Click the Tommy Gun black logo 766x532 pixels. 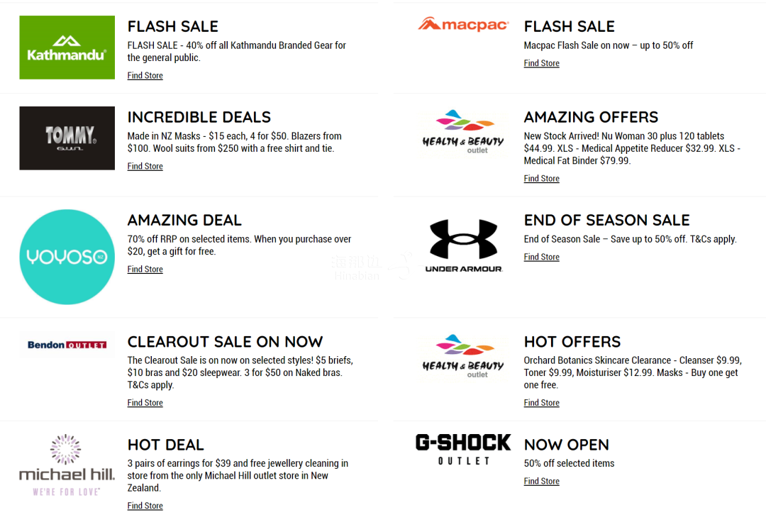pos(67,138)
